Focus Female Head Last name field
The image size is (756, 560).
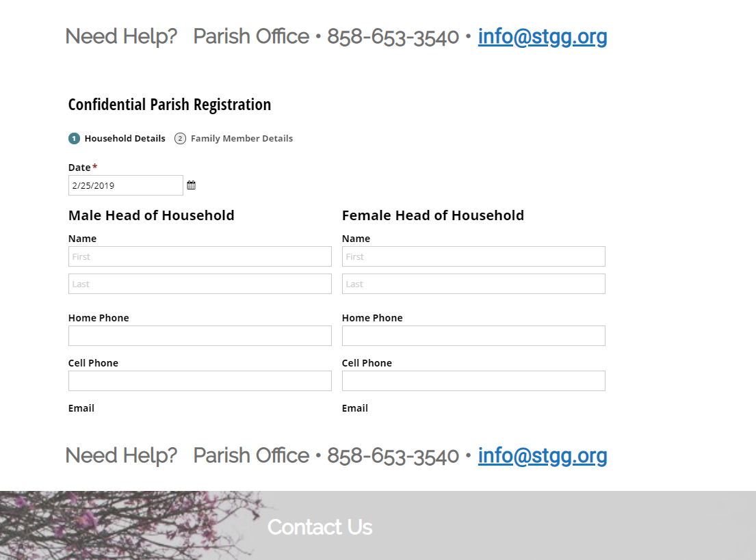pyautogui.click(x=473, y=284)
